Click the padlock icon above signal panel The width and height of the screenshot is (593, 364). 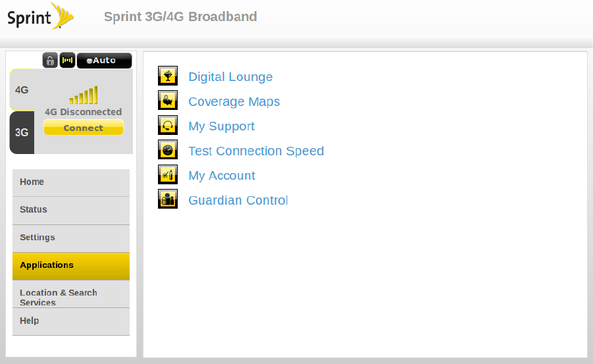(50, 61)
